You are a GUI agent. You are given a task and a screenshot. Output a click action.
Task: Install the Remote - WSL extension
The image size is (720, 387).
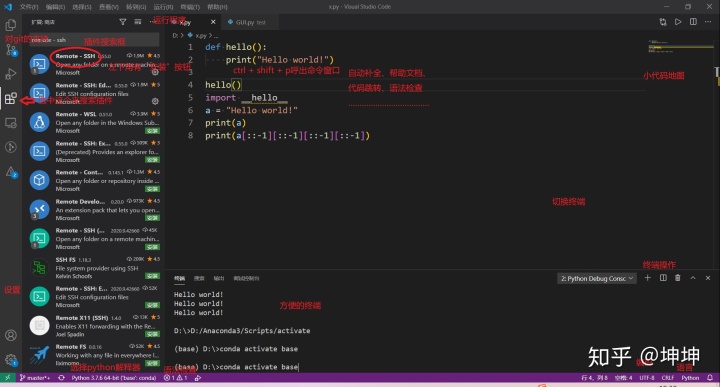coord(152,130)
